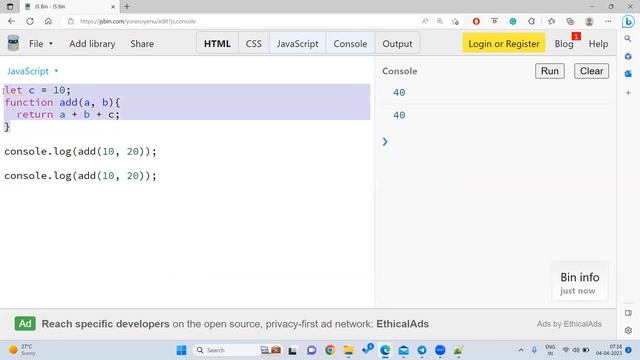Click the green Ad badge

pyautogui.click(x=25, y=324)
